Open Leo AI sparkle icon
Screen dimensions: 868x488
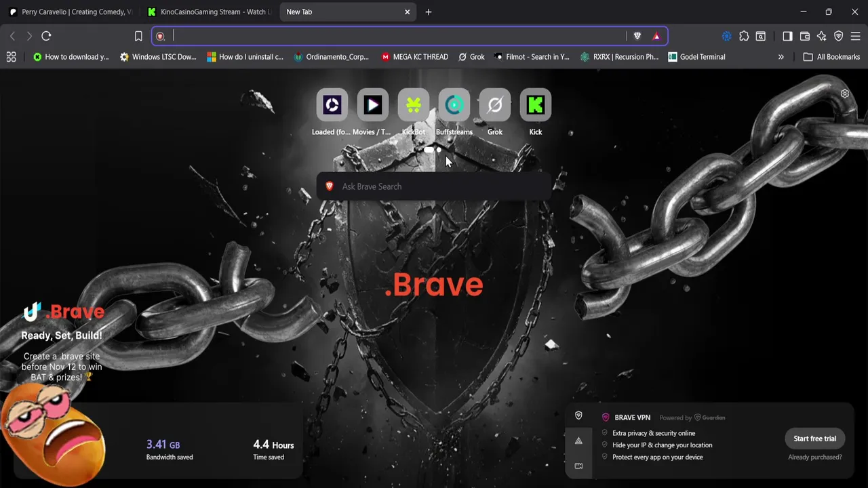point(822,36)
